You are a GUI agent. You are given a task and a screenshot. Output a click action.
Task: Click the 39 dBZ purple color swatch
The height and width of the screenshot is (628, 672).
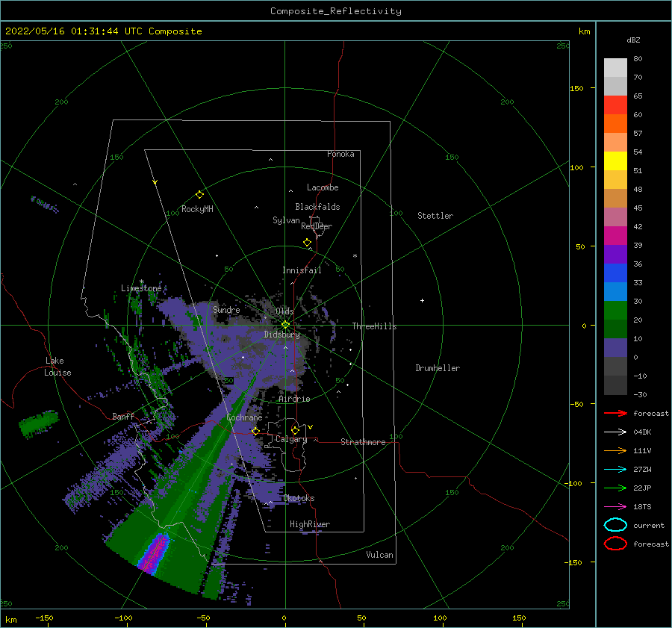pos(615,255)
